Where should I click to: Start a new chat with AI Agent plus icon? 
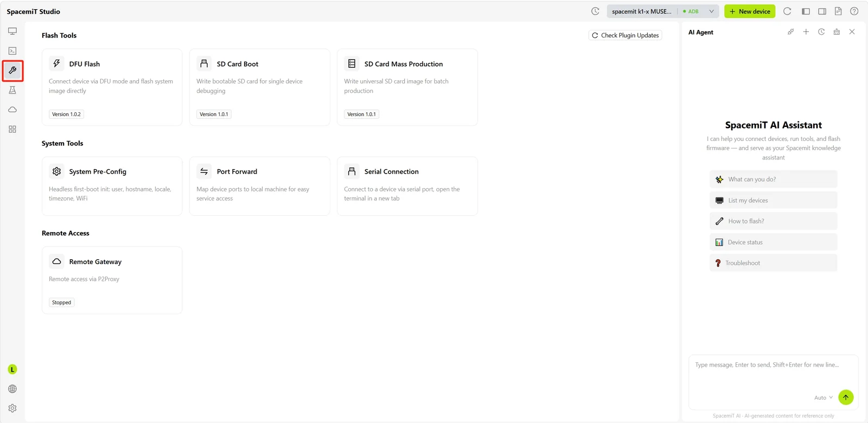click(806, 32)
